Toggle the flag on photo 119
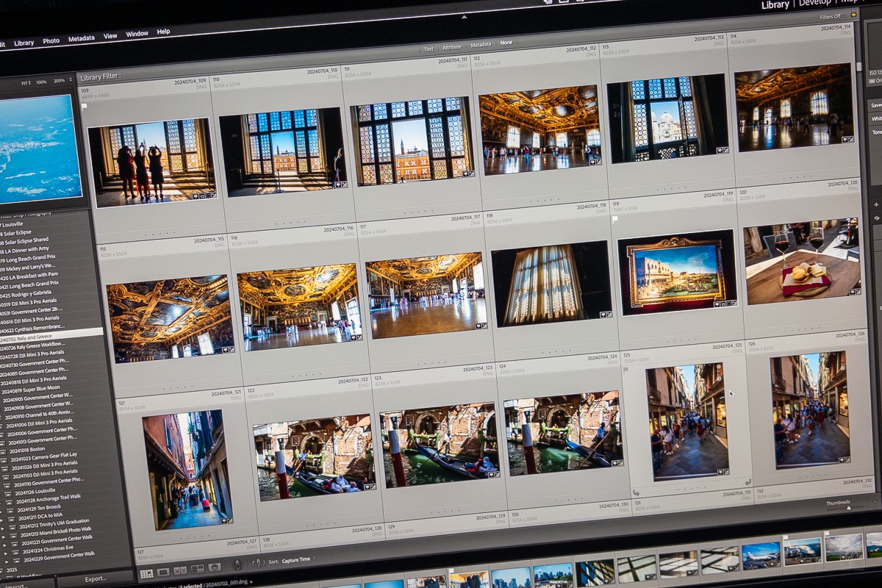Image resolution: width=882 pixels, height=588 pixels. pyautogui.click(x=615, y=219)
